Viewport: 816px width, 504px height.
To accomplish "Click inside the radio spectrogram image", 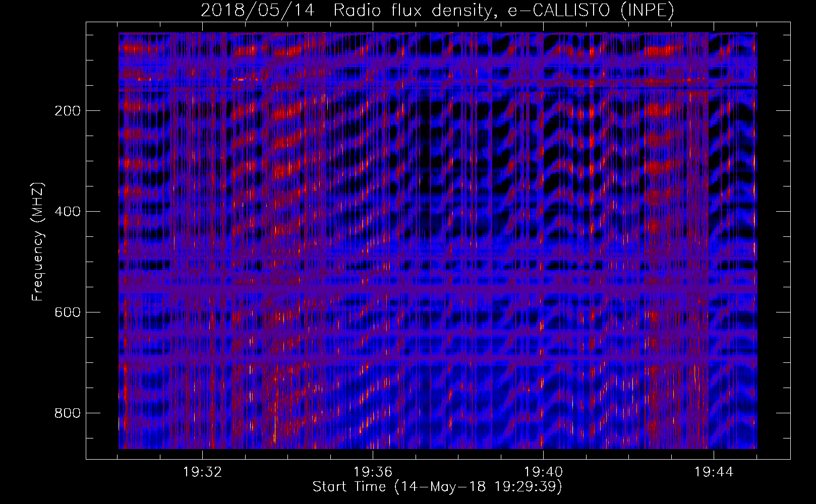I will click(x=438, y=241).
